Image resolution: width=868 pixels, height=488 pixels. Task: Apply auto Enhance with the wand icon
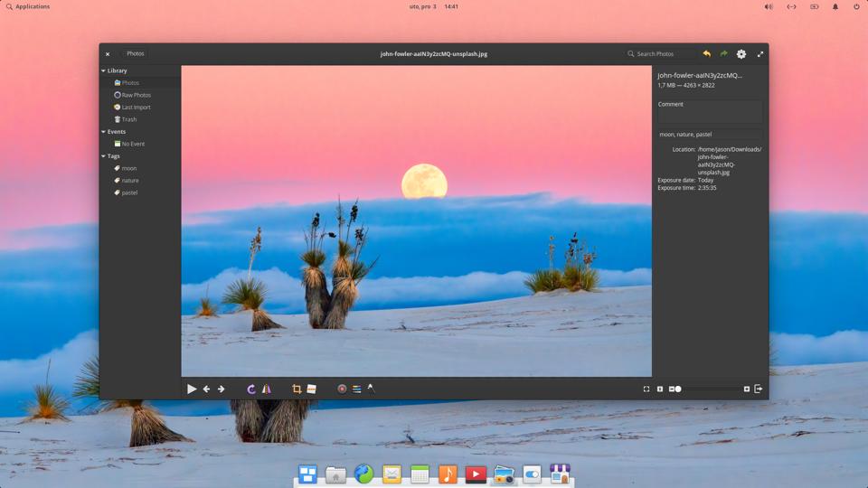pyautogui.click(x=371, y=389)
